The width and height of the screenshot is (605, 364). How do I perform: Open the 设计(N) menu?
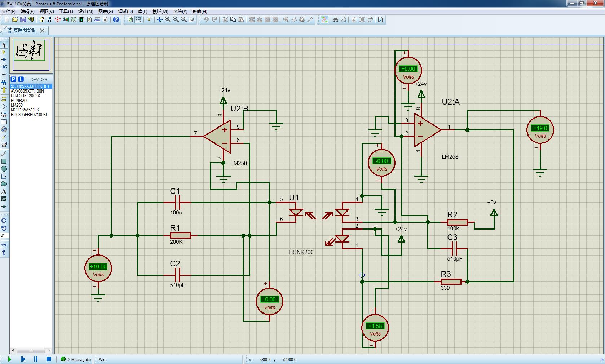coord(85,12)
